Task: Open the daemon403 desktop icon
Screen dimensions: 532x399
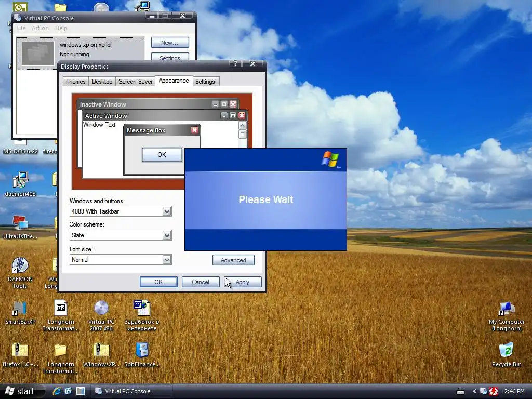Action: (20, 184)
